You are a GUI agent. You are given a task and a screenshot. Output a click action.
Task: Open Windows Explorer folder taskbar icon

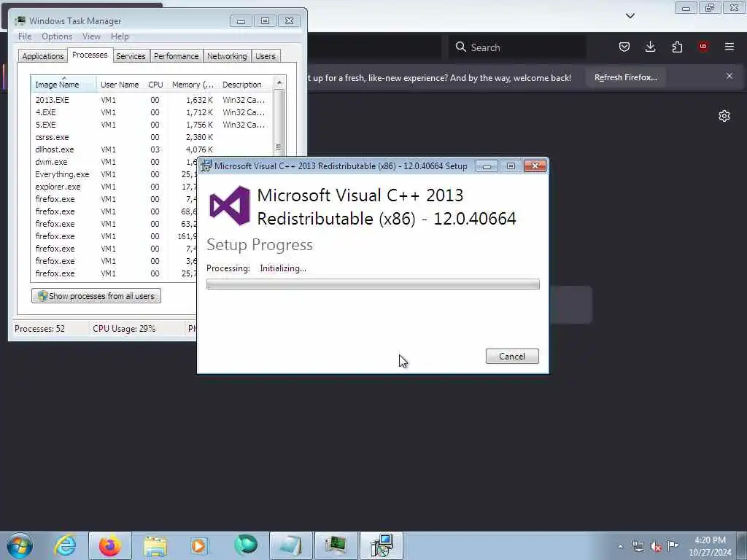click(155, 545)
